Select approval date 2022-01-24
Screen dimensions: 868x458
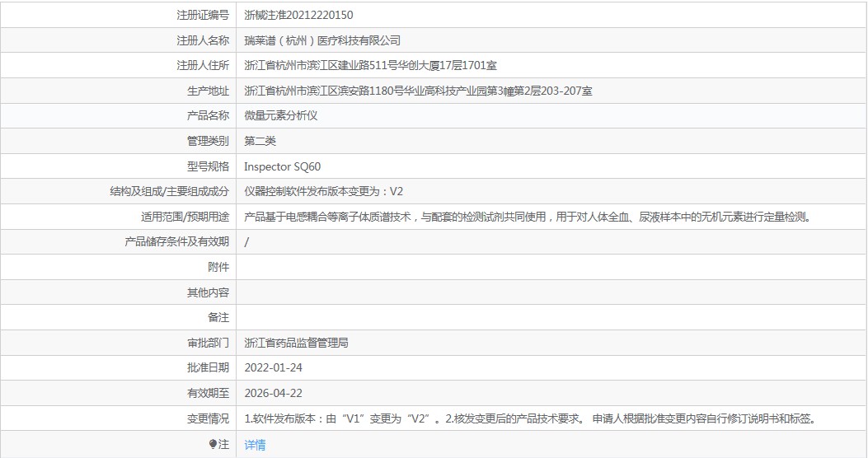pos(274,368)
